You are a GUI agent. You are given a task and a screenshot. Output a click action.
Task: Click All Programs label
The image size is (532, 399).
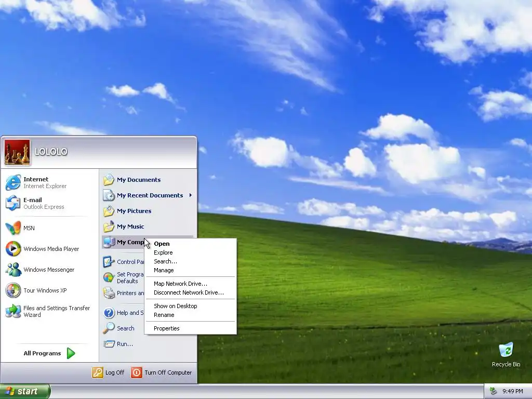coord(42,353)
